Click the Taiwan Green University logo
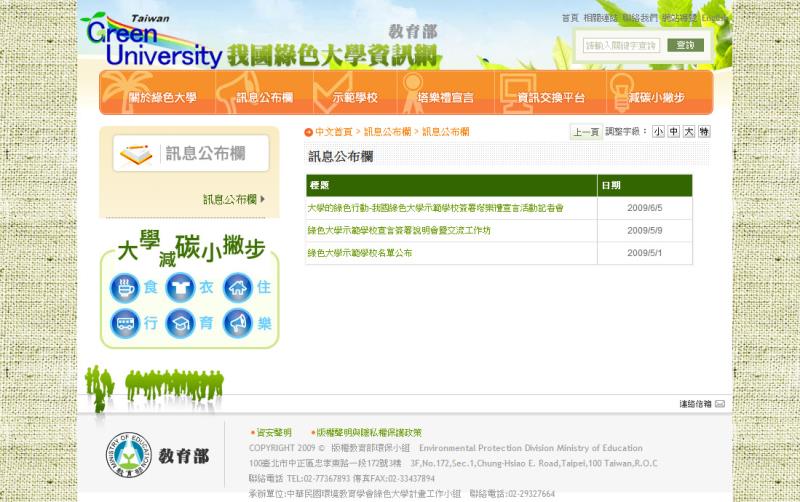The height and width of the screenshot is (502, 800). (151, 41)
